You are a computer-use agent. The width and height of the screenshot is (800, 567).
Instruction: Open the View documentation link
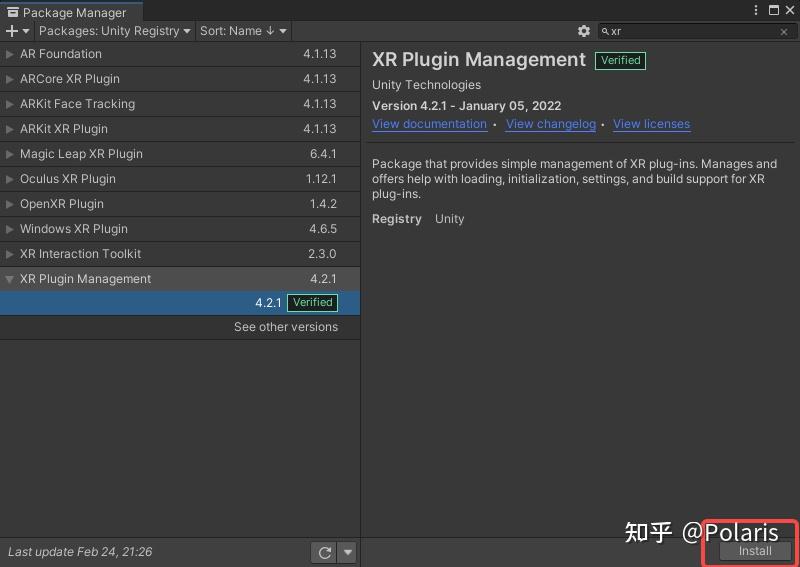[429, 124]
